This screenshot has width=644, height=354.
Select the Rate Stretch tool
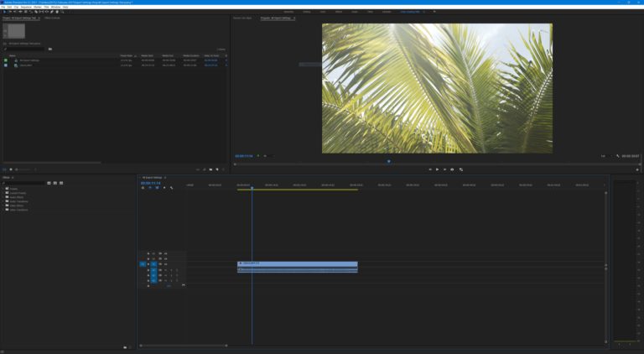(31, 12)
